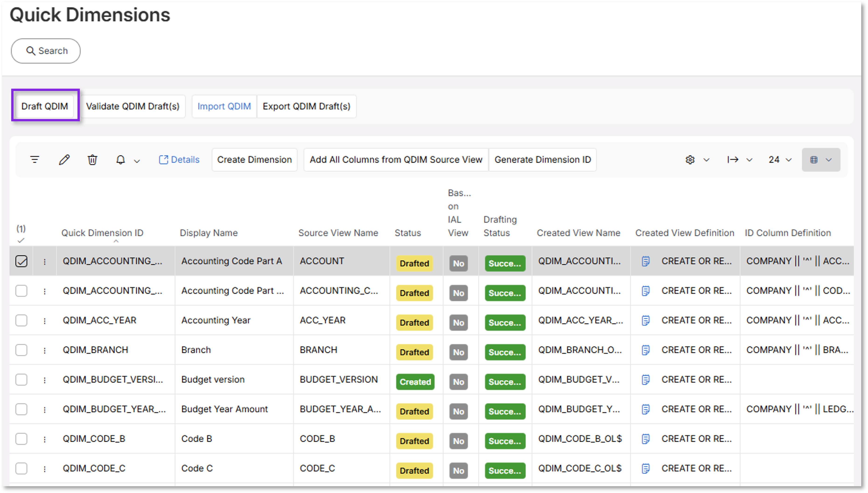Open view definition icon for CODE_B row

[x=646, y=439]
